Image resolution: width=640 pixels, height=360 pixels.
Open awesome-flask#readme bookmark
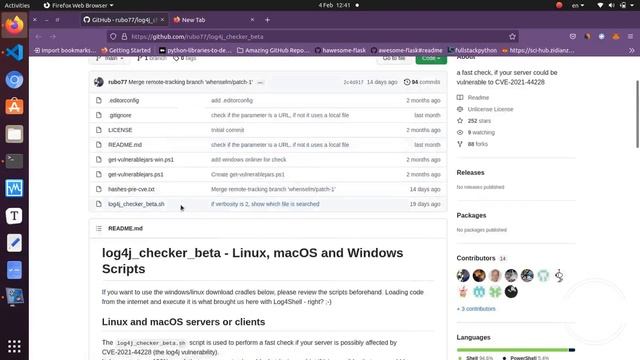click(407, 50)
